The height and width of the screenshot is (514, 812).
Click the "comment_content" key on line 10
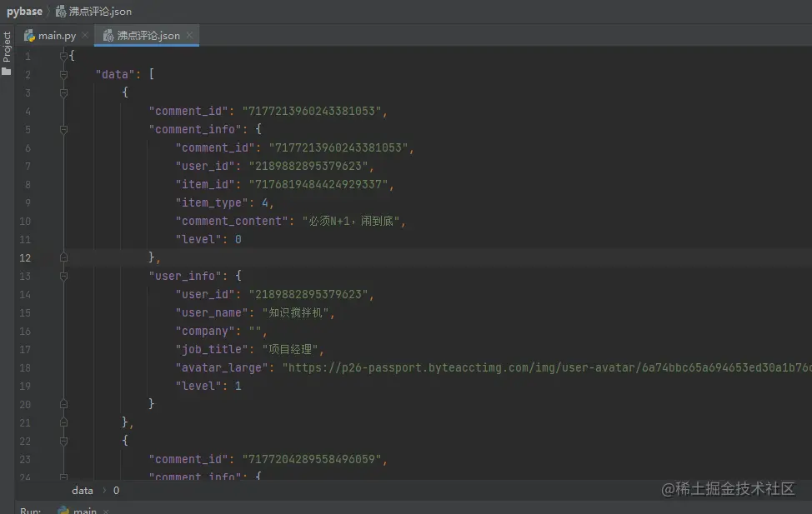[x=232, y=221]
